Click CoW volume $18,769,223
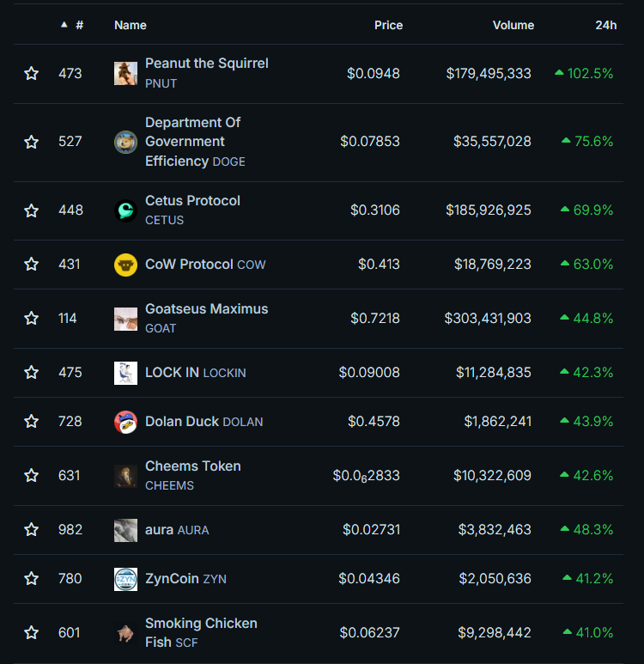The image size is (644, 664). pyautogui.click(x=492, y=265)
